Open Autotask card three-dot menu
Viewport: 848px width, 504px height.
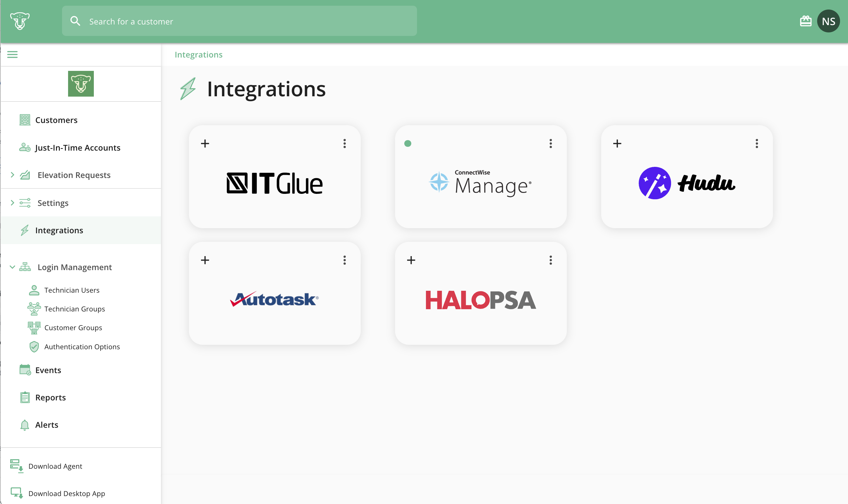[x=344, y=260]
